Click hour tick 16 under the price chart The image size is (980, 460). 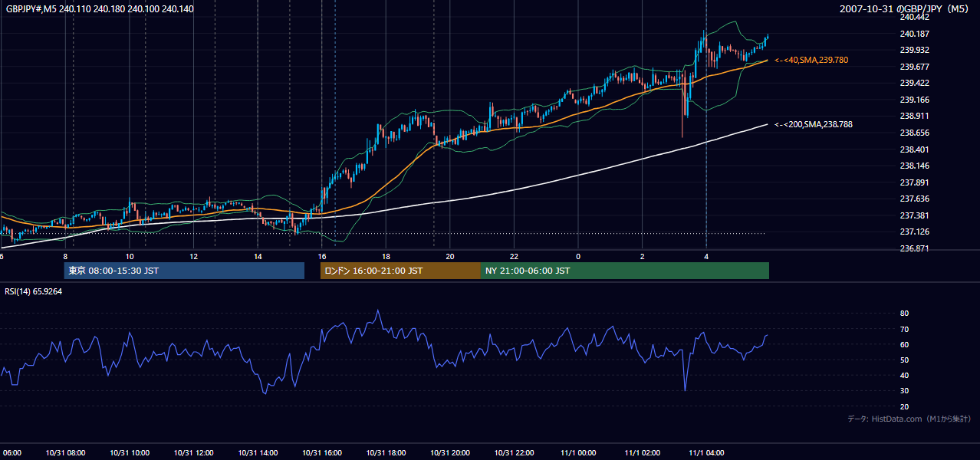tap(322, 256)
